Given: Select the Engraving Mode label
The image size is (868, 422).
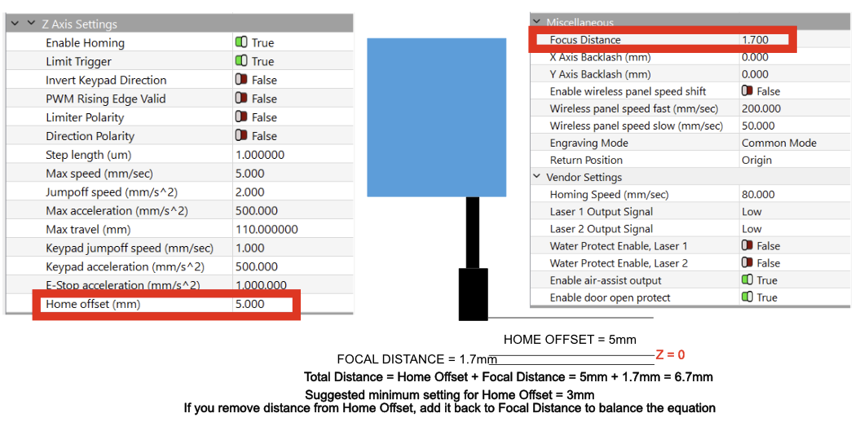Looking at the screenshot, I should (589, 143).
